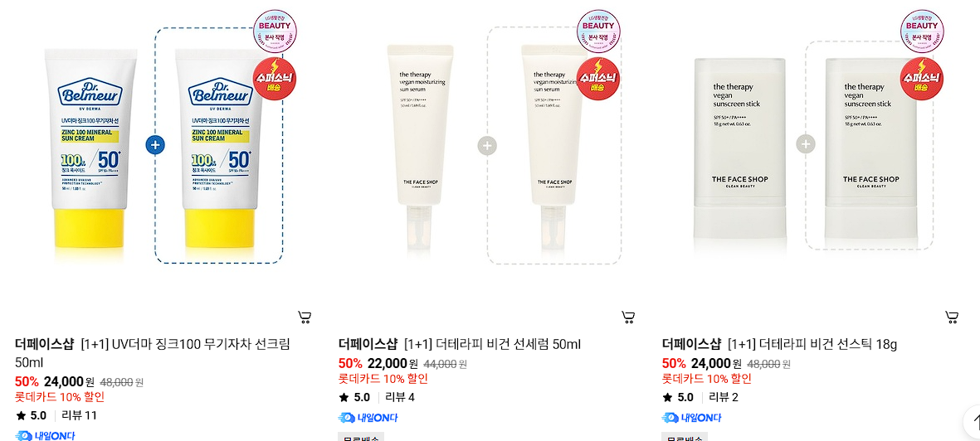
Task: Click 내일ON다 badge under Dr. Belmeur sun cream
Action: pos(44,435)
